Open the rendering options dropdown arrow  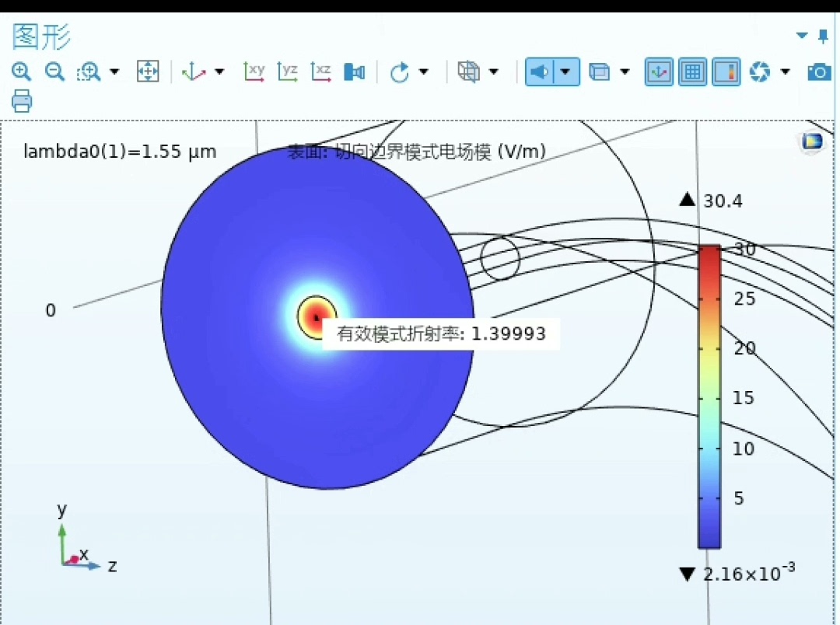(494, 72)
